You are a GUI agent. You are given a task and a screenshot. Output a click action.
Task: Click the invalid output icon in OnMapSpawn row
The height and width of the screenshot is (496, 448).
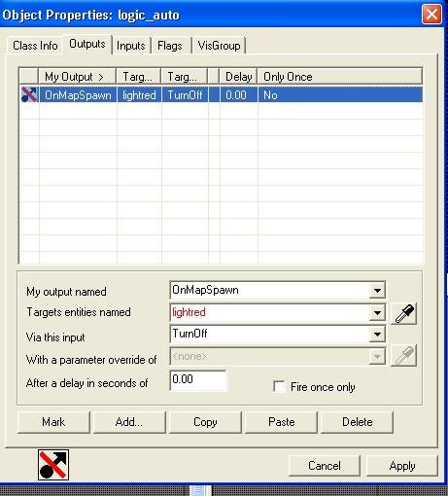29,94
